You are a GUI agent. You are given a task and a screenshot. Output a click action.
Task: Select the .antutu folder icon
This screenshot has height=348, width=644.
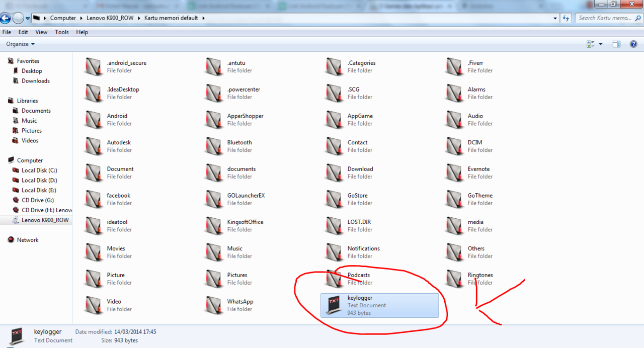click(214, 67)
